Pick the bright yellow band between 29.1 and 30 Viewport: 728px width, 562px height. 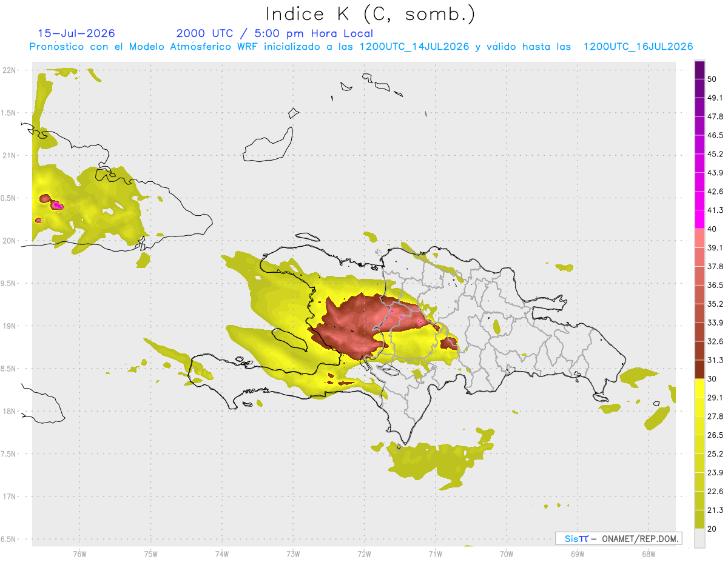coord(699,388)
